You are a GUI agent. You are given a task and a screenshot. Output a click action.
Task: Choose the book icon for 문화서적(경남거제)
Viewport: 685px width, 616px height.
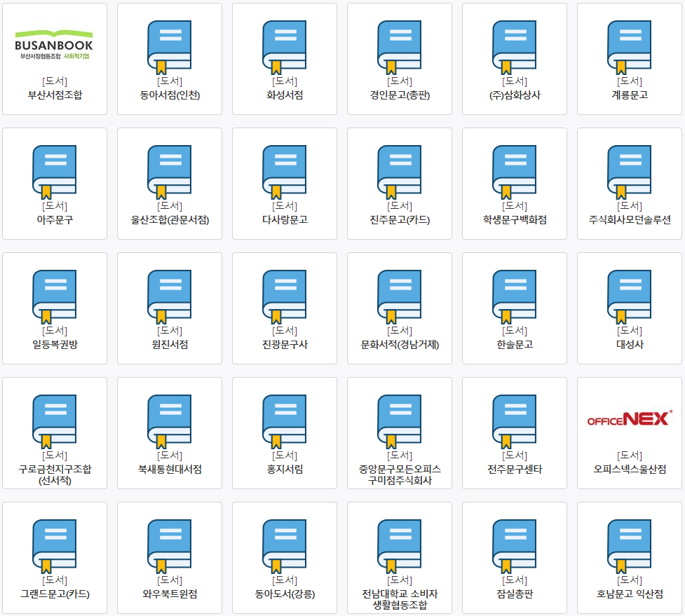coord(400,297)
